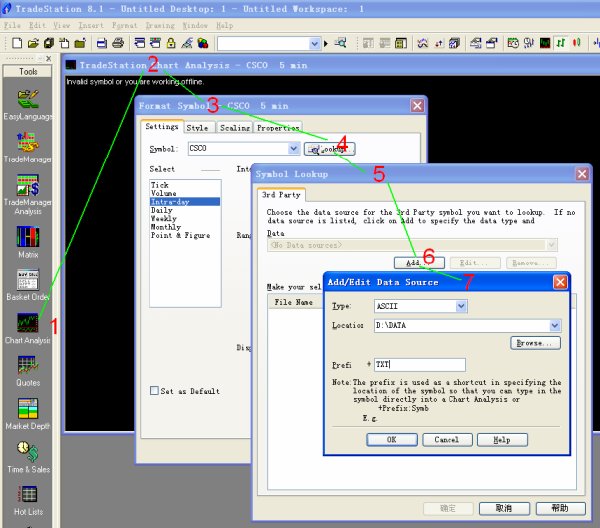Select the Settings tab
The image size is (600, 528).
pyautogui.click(x=162, y=126)
